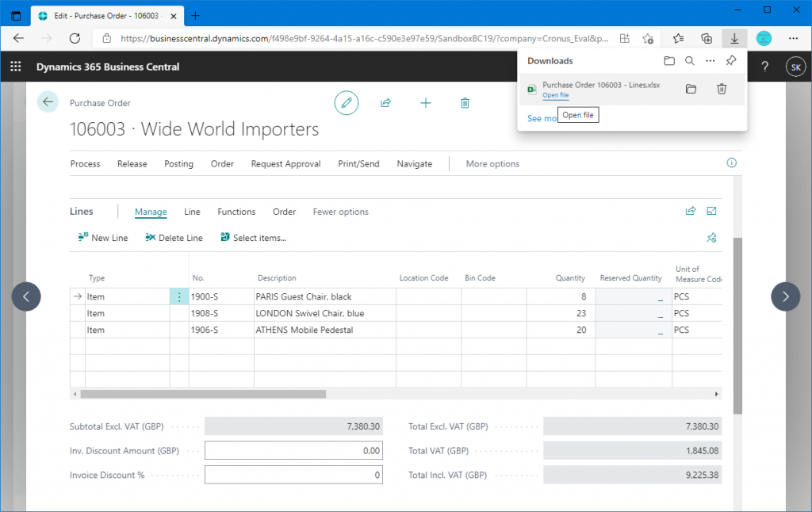
Task: Select Order tab in Lines
Action: coord(285,212)
